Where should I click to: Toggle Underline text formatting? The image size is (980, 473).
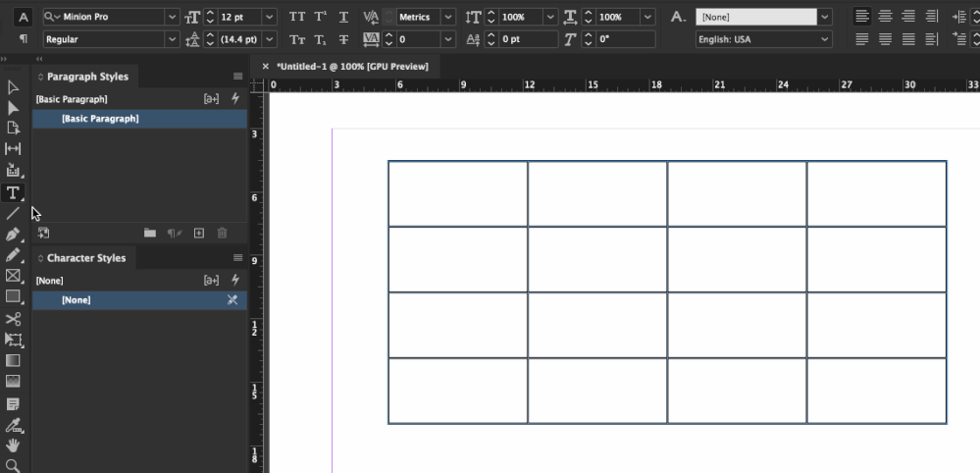click(x=343, y=17)
